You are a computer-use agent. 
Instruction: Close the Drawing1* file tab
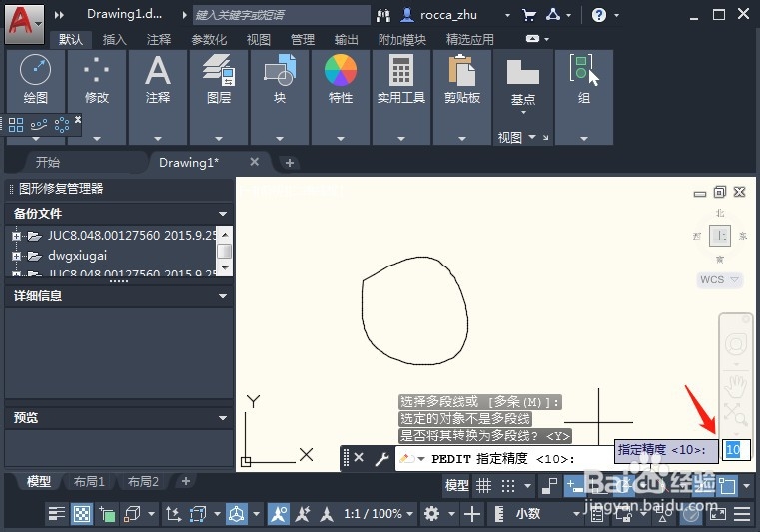[x=254, y=162]
